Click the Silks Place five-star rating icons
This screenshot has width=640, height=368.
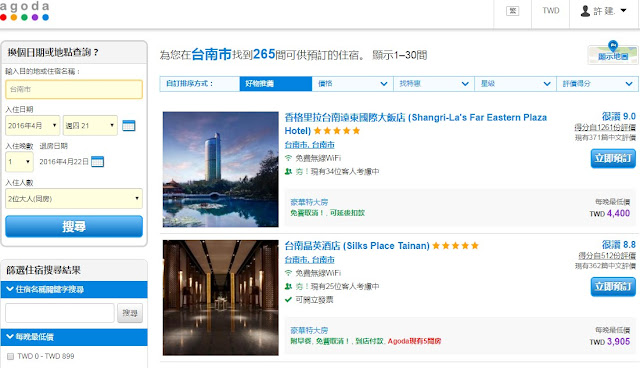click(x=455, y=246)
